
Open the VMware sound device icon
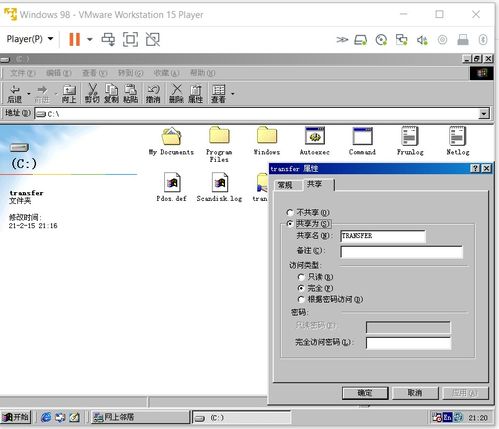click(422, 40)
